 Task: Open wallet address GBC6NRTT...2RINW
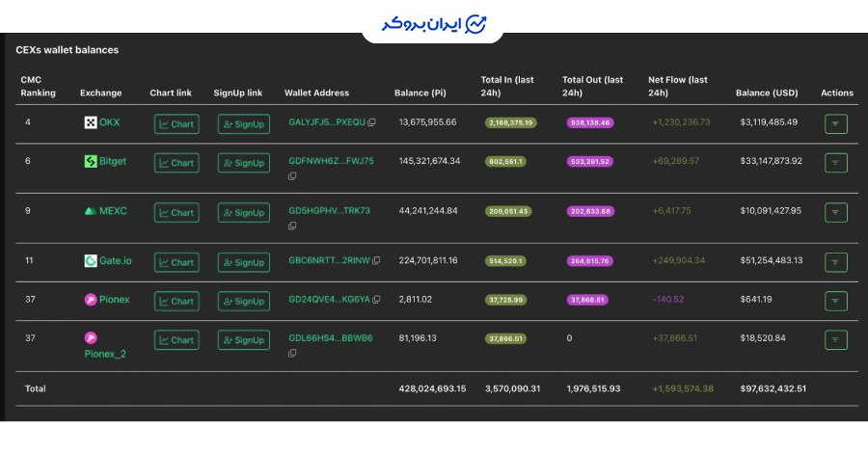[x=329, y=260]
